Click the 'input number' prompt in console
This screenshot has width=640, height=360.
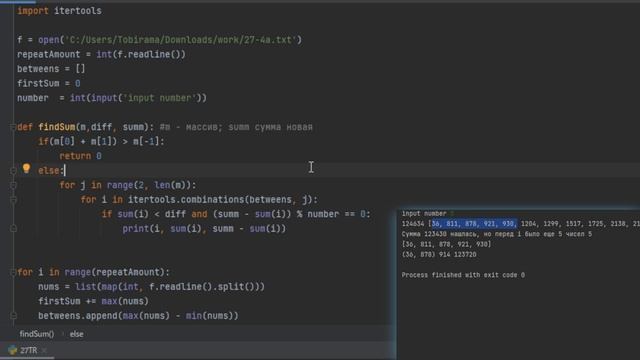pos(424,213)
